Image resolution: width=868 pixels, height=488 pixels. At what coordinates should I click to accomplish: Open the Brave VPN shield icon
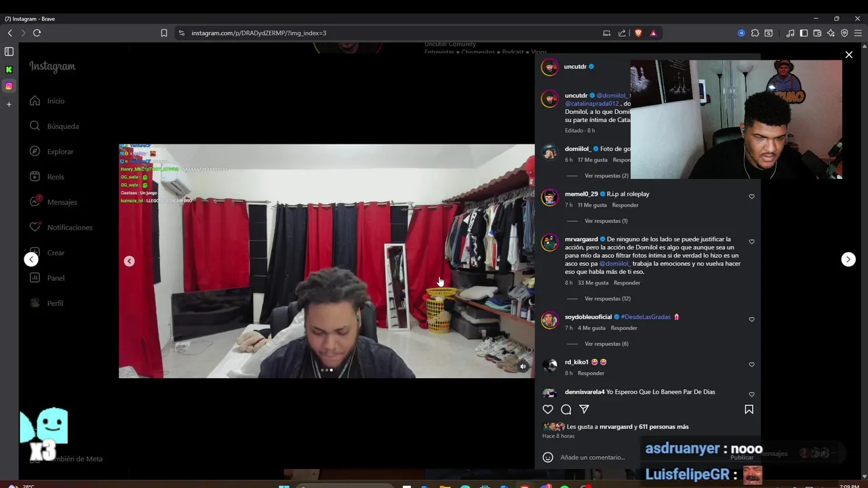point(844,33)
